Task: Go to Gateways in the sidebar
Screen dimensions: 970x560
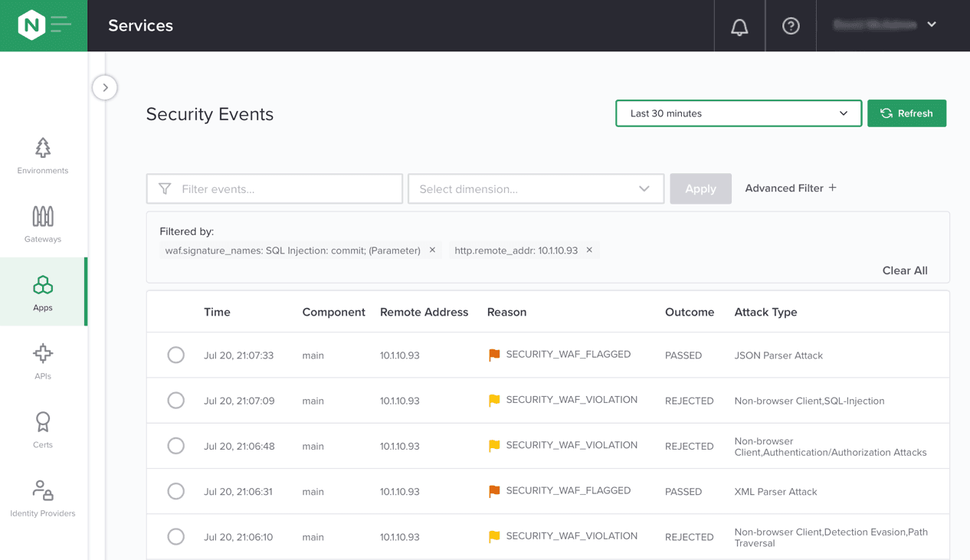Action: click(x=43, y=224)
